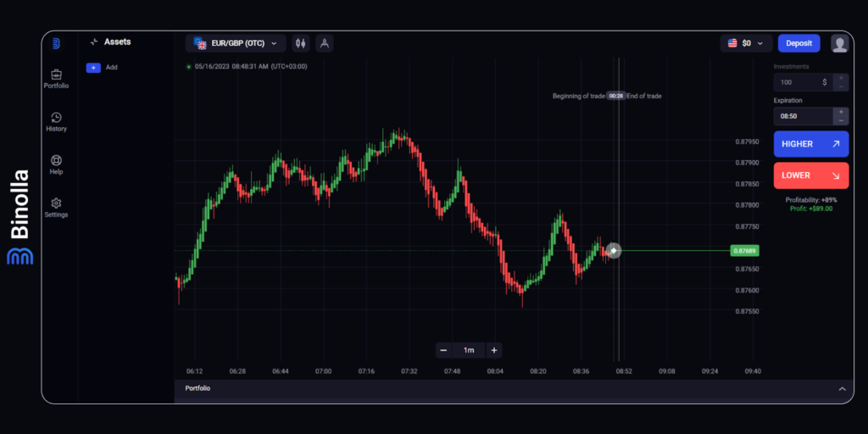Screen dimensions: 868x434
Task: Change chart type with candlestick icon
Action: pyautogui.click(x=301, y=43)
